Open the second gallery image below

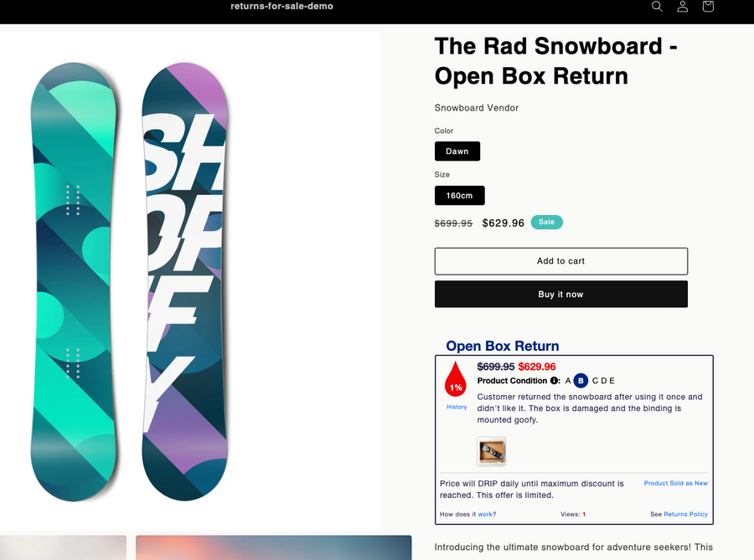(x=273, y=547)
